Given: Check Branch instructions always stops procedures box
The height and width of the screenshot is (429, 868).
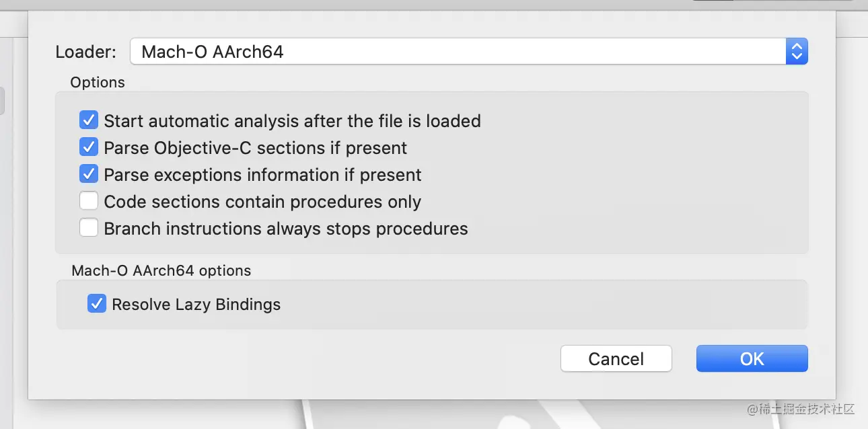Looking at the screenshot, I should tap(89, 228).
